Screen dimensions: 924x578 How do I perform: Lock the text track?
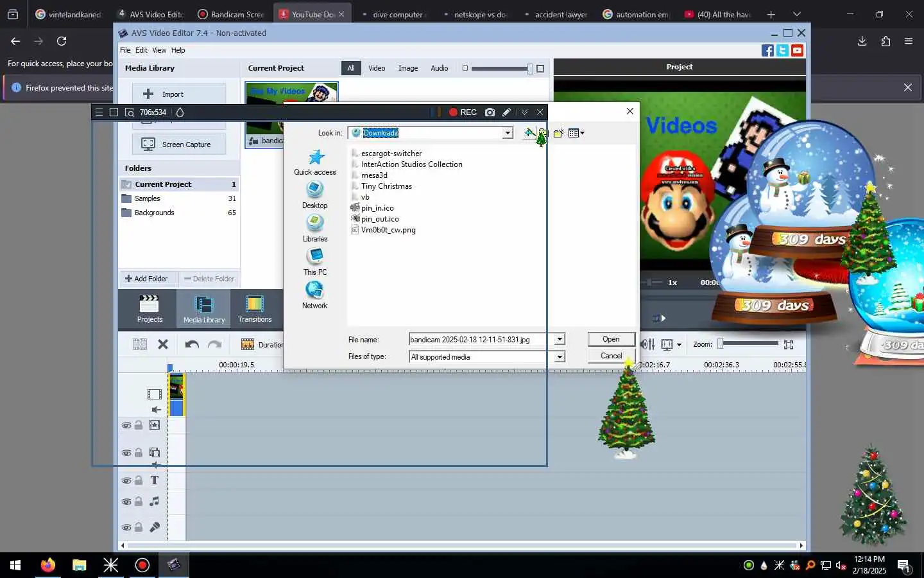coord(139,480)
